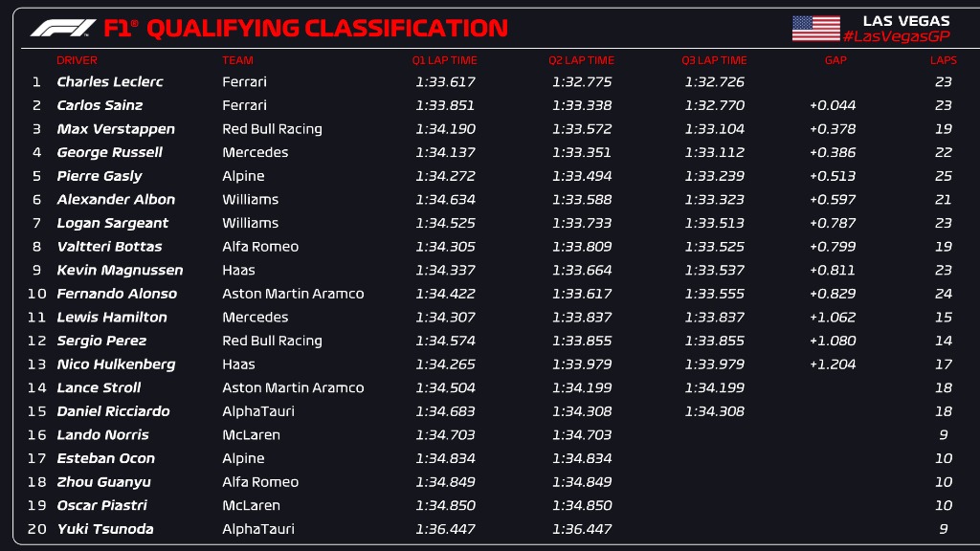
Task: Click the #LasVegasGP hashtag
Action: pos(896,36)
